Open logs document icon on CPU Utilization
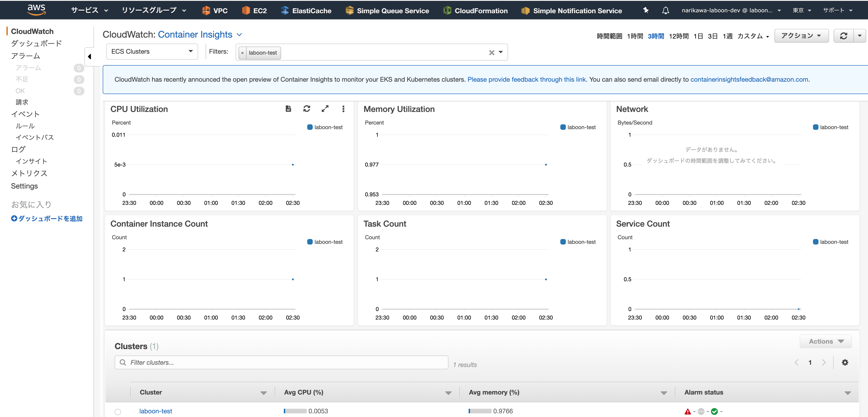The width and height of the screenshot is (868, 417). pos(288,108)
